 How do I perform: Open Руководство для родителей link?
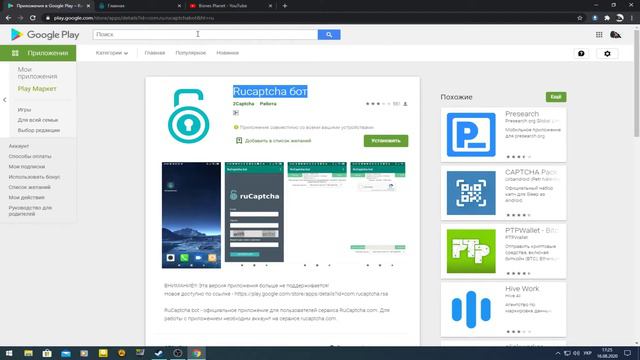tap(30, 211)
